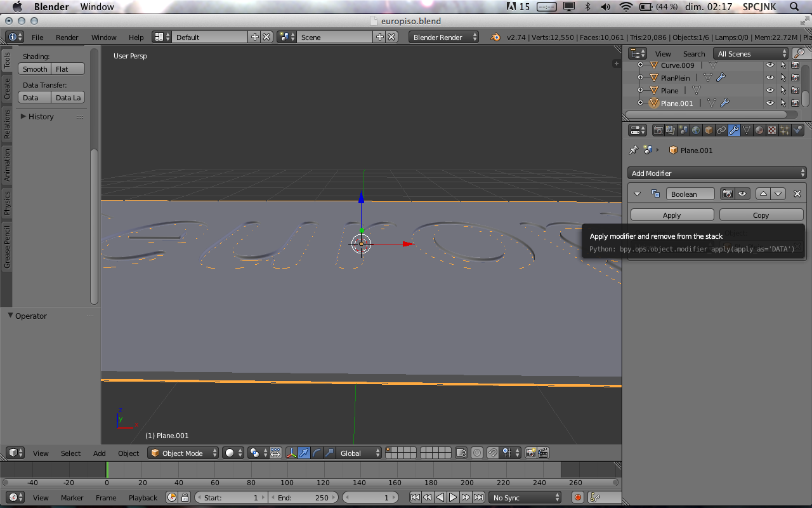Click the Smooth shading button
The width and height of the screenshot is (812, 508).
35,69
